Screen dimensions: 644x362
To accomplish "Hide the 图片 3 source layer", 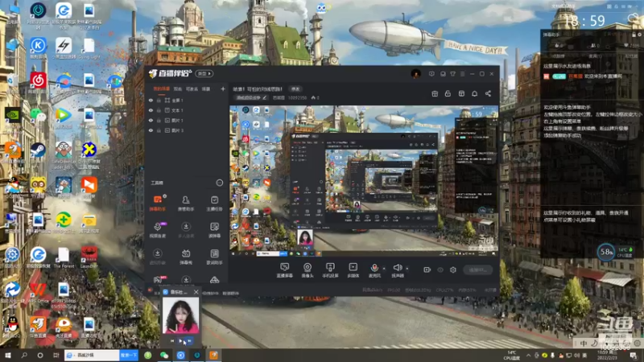I will click(151, 130).
